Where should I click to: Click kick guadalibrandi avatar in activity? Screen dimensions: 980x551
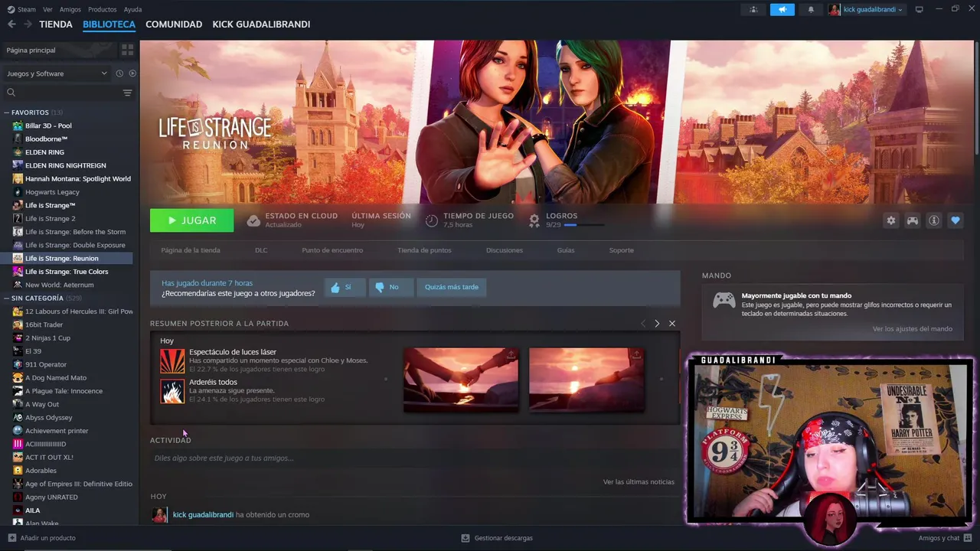pyautogui.click(x=159, y=515)
